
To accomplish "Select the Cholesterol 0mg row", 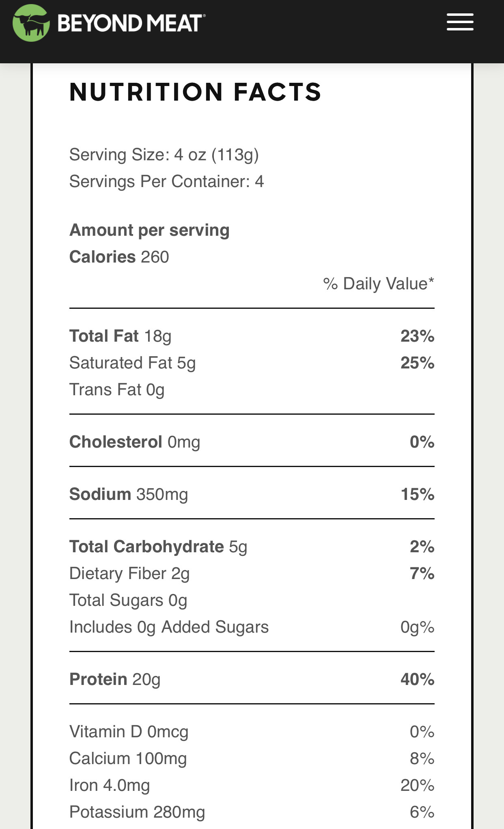I will 252,442.
